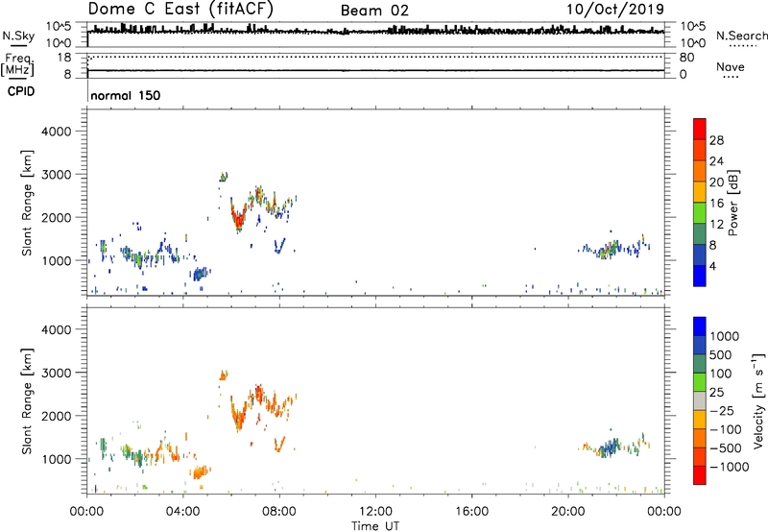Click the '3000' tick in velocity panel
768x532 pixels.
pos(57,373)
